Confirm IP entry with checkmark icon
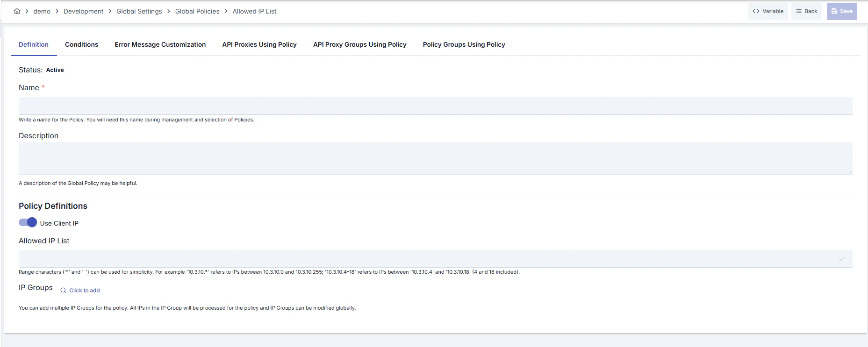 [842, 259]
